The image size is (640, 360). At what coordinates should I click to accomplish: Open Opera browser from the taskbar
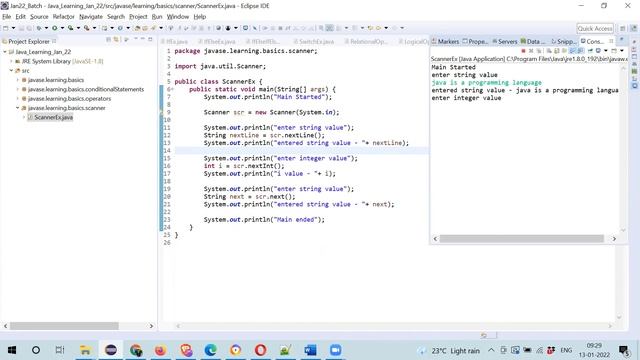(x=260, y=350)
